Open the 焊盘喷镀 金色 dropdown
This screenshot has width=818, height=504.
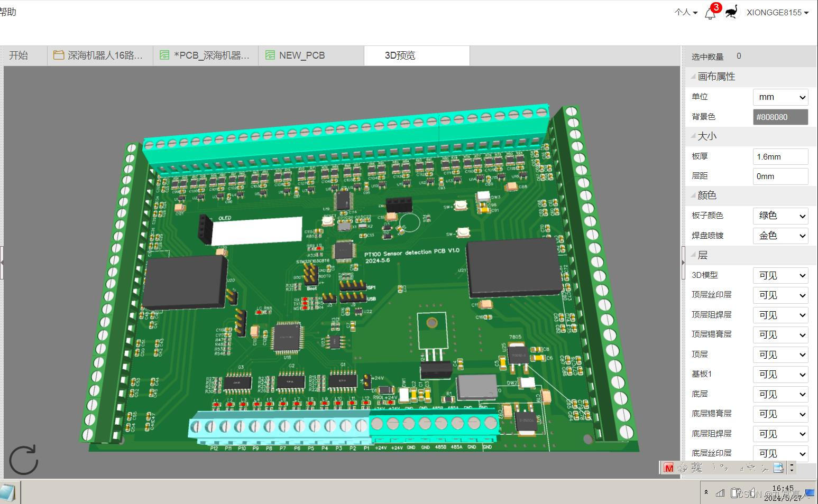point(780,236)
